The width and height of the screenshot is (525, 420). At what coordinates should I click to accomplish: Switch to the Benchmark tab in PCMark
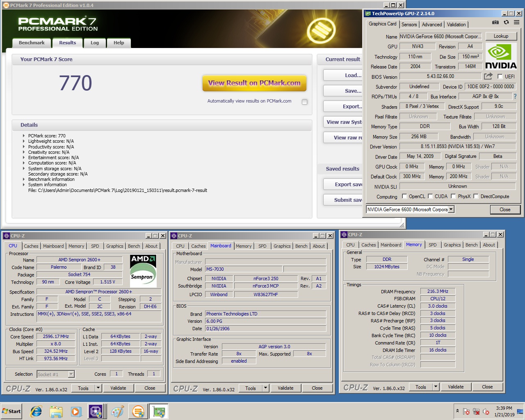[32, 43]
